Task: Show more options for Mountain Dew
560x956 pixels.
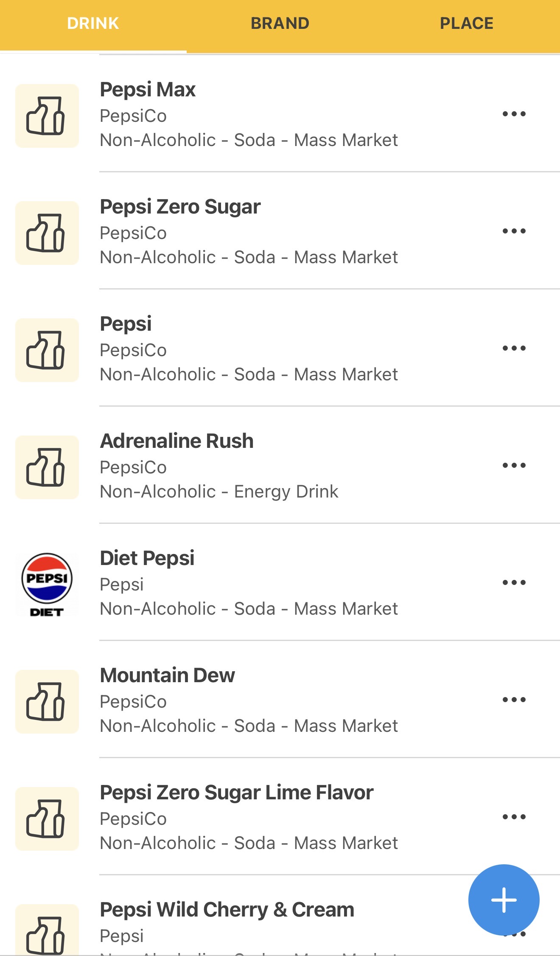Action: [514, 700]
